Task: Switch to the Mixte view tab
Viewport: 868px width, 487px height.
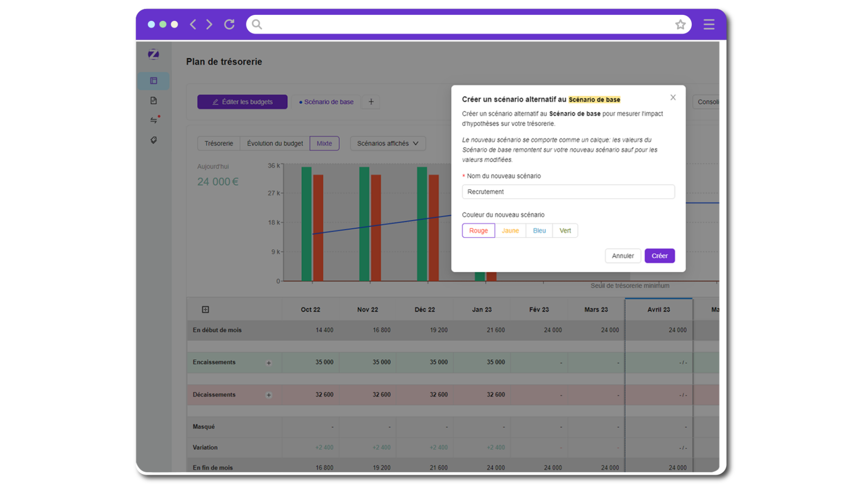Action: 324,144
